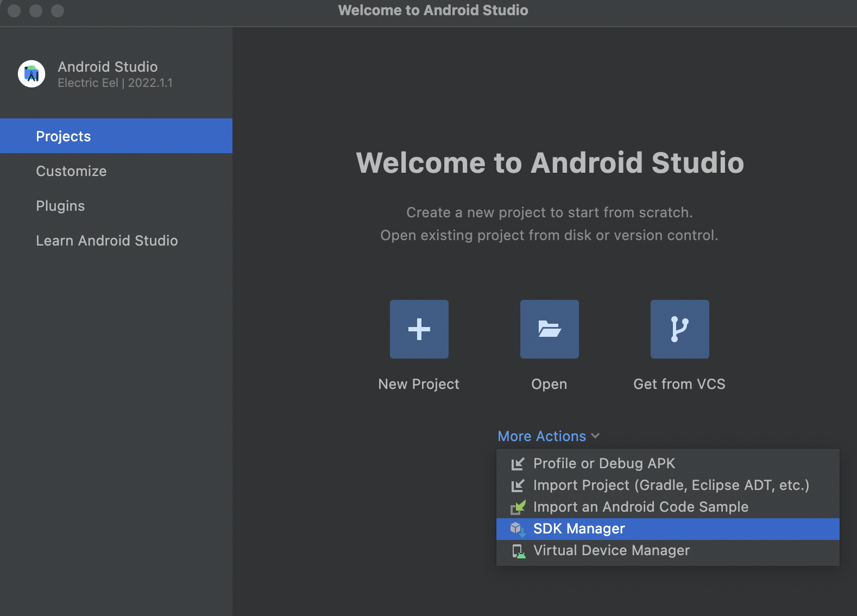
Task: Click the Open folder icon
Action: 550,329
